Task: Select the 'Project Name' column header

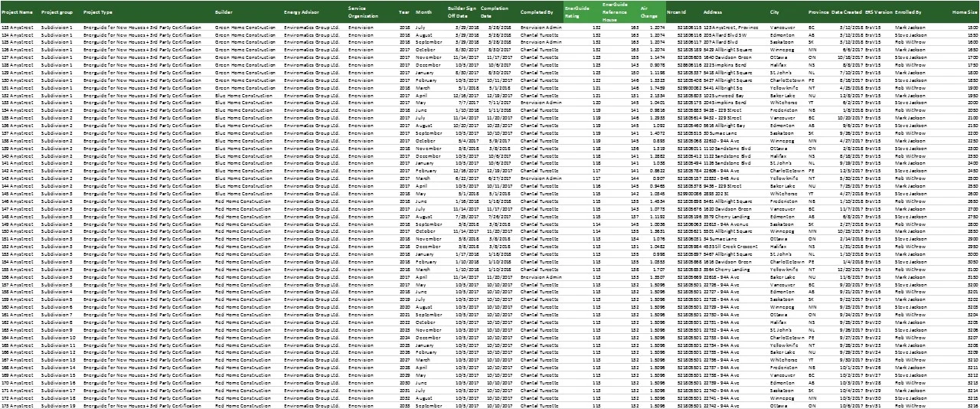Action: tap(18, 13)
